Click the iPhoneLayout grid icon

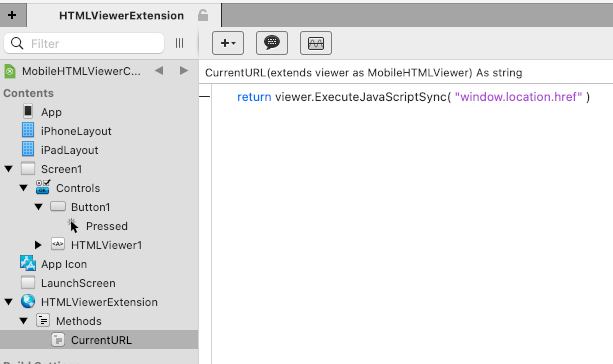28,130
